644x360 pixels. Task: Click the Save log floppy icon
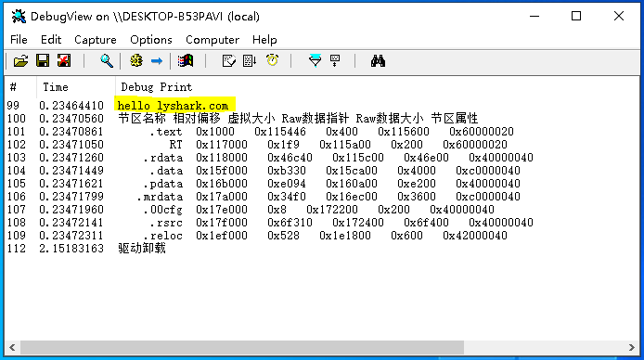[43, 61]
